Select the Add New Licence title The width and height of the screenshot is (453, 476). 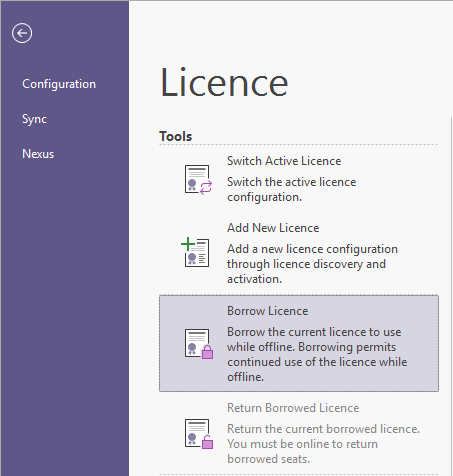click(x=273, y=228)
